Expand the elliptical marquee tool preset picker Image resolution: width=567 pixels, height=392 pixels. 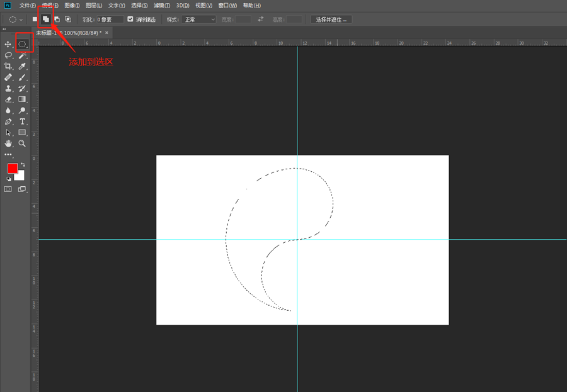(16, 20)
